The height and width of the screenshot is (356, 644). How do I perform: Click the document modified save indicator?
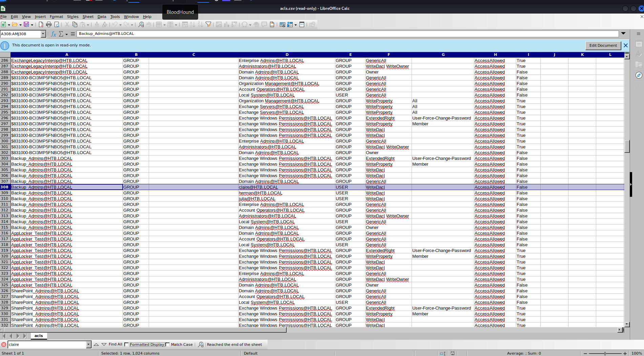click(x=453, y=353)
